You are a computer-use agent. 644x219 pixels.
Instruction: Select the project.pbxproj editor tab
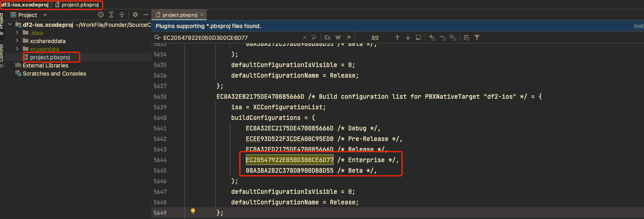tap(180, 15)
